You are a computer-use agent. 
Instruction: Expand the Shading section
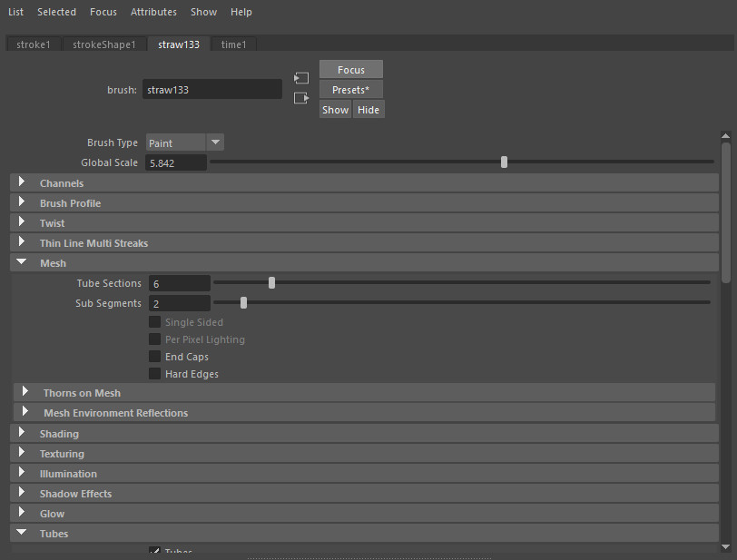[364, 434]
